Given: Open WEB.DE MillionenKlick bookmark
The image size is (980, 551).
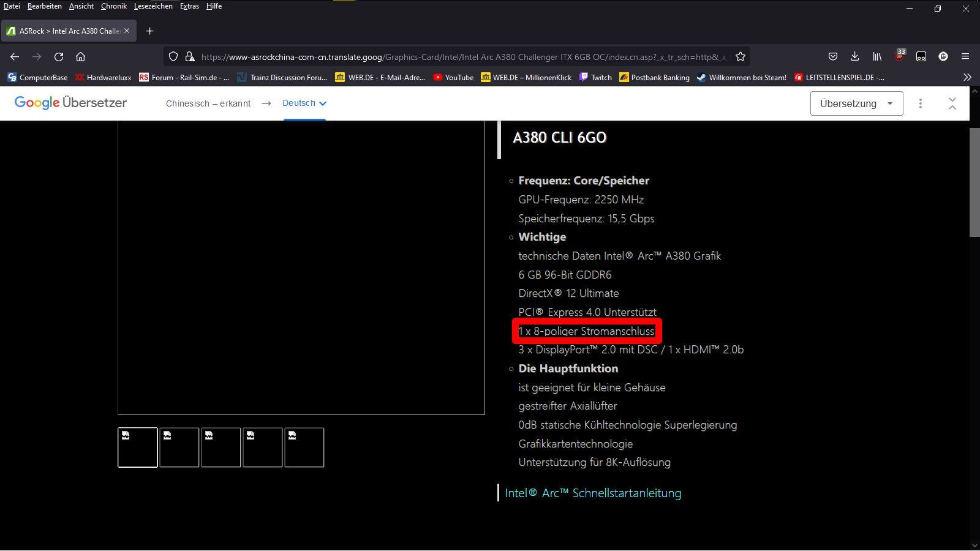Looking at the screenshot, I should (526, 77).
